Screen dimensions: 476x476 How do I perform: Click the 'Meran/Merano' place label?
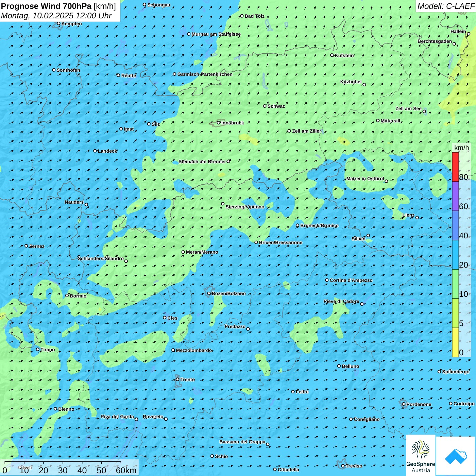202,252
